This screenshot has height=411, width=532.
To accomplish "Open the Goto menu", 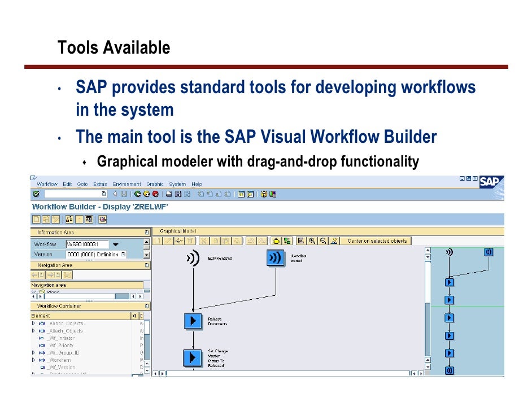I will tap(82, 184).
